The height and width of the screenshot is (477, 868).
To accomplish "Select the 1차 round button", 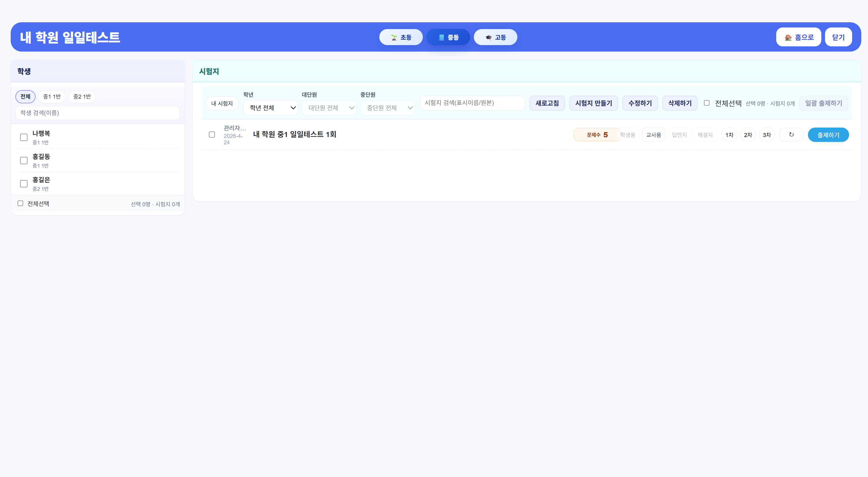I will (x=729, y=135).
